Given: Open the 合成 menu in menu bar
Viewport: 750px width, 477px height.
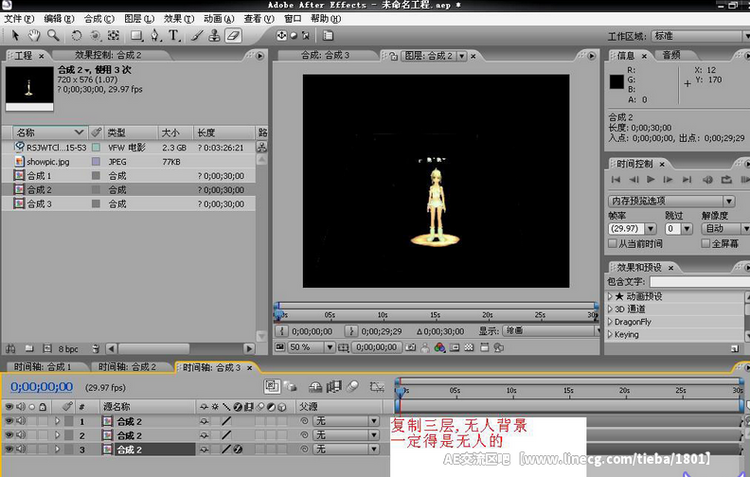Looking at the screenshot, I should coord(99,19).
